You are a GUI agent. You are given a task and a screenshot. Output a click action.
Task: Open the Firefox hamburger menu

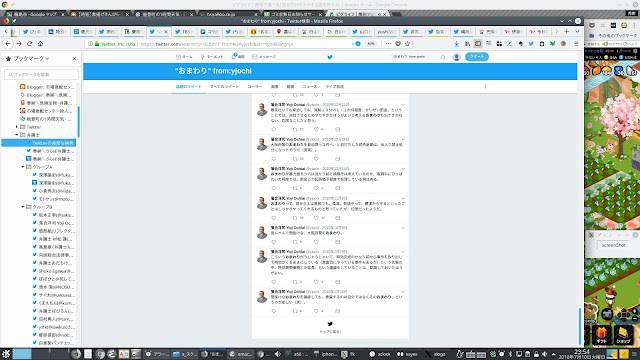coord(576,44)
